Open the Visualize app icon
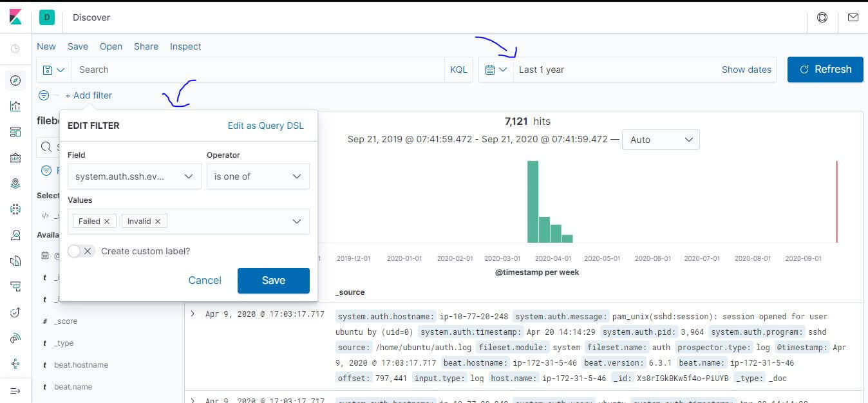868x403 pixels. (x=15, y=105)
